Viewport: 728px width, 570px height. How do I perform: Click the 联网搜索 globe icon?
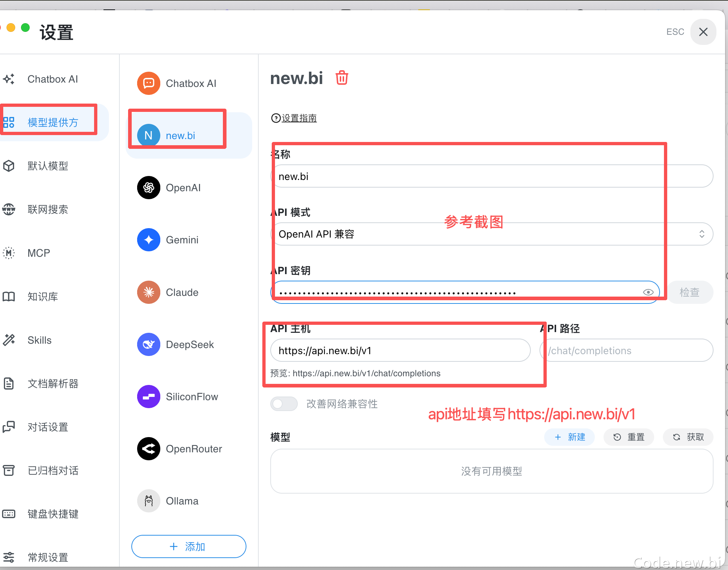click(9, 209)
